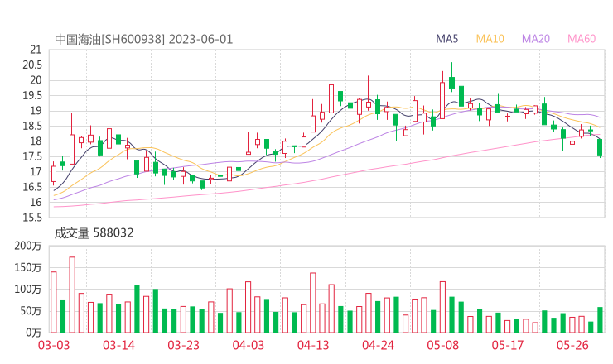Image resolution: width=613 pixels, height=364 pixels.
Task: Click the last green volume bar on the right
Action: (x=600, y=320)
